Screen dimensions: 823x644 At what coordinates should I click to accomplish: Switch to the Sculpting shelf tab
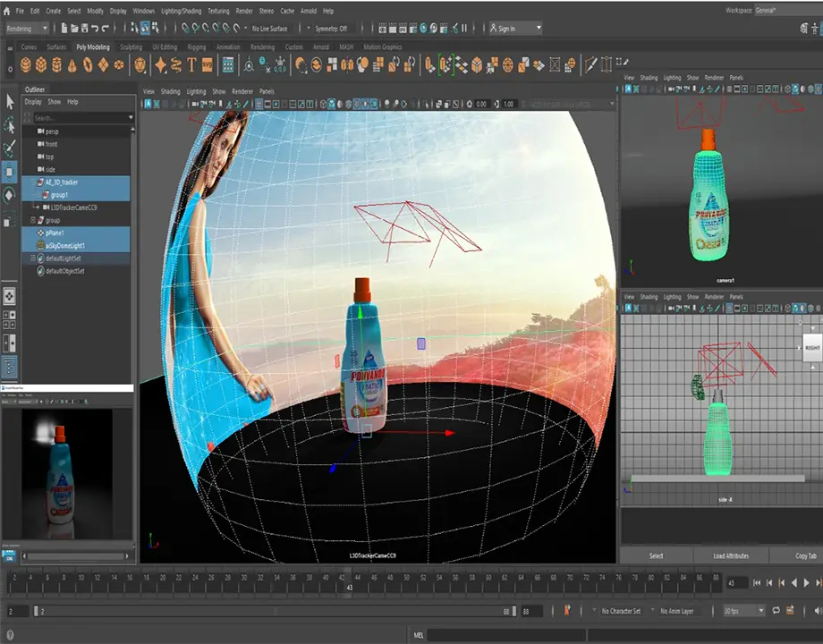coord(131,47)
